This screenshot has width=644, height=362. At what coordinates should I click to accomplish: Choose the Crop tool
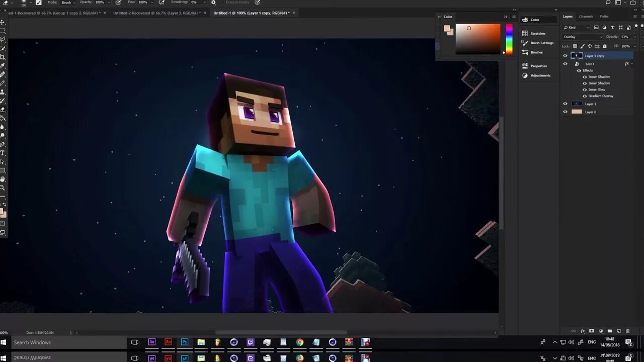(x=3, y=57)
